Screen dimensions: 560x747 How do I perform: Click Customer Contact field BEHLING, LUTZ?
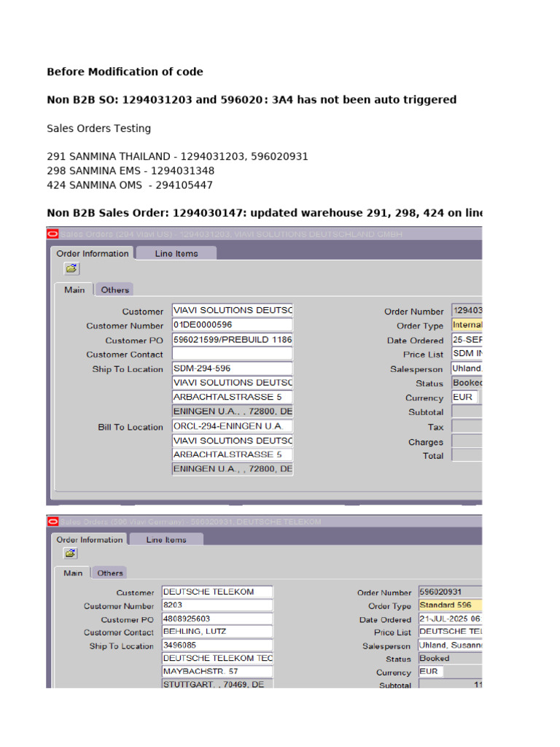(x=217, y=631)
